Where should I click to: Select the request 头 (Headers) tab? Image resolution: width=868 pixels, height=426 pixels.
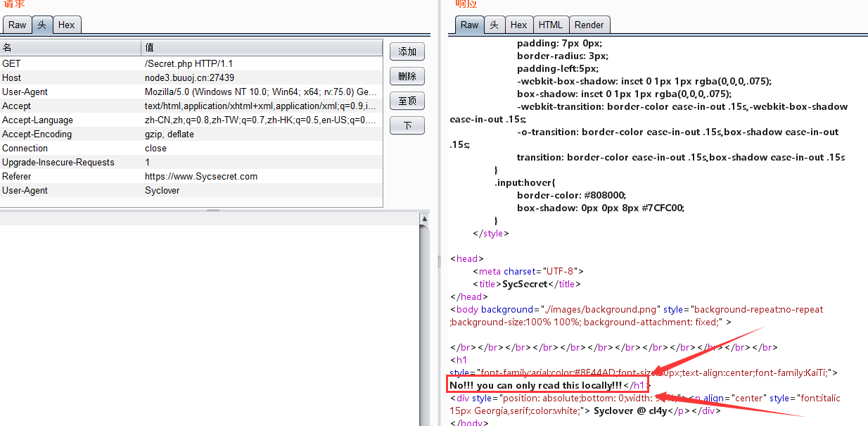pyautogui.click(x=42, y=25)
